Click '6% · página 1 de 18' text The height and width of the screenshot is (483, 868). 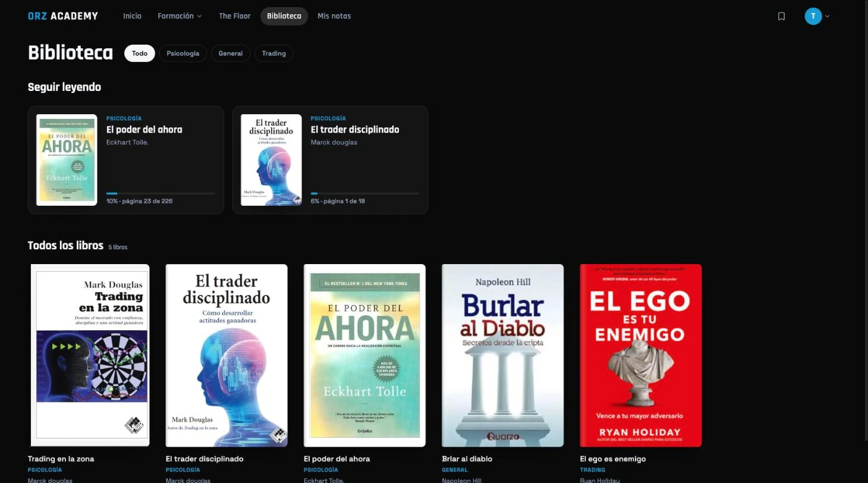point(338,201)
